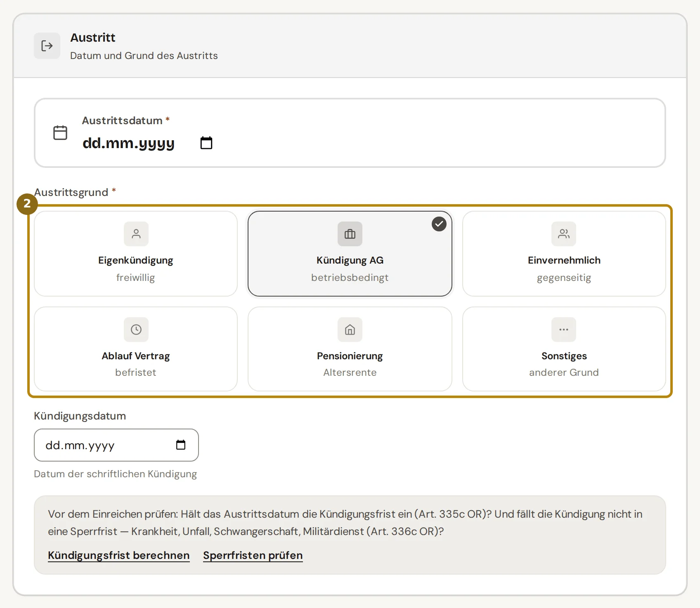Follow the Sperrfristen prüfen link

point(253,555)
